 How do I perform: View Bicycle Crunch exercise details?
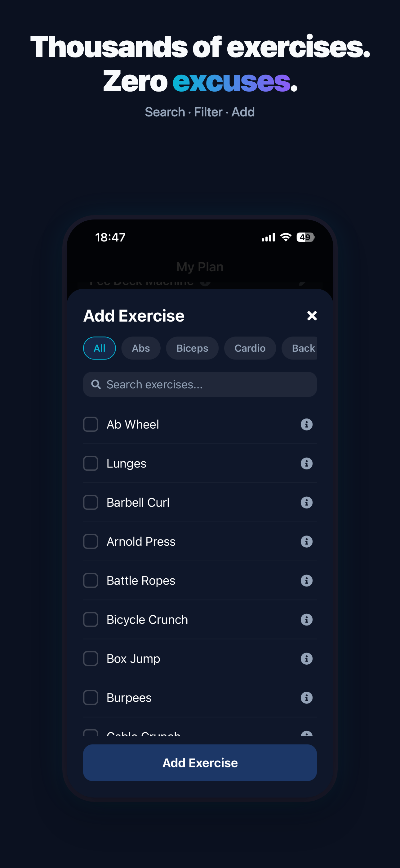tap(307, 619)
